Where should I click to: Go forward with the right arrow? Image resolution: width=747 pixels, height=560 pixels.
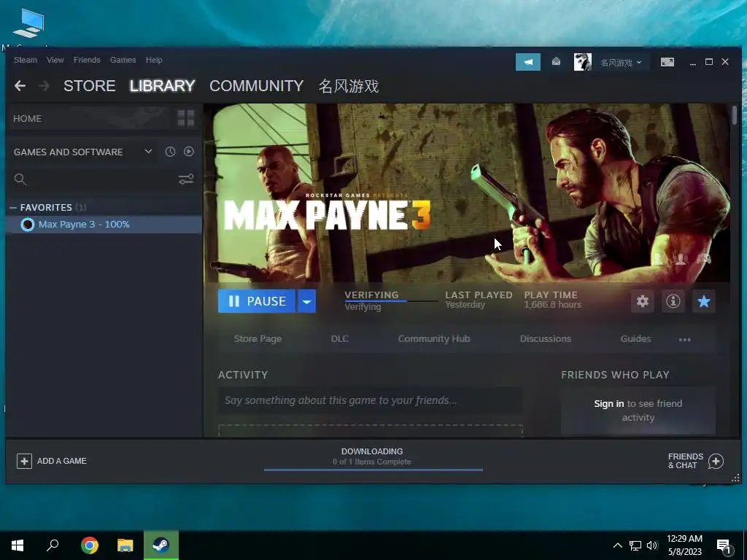coord(44,86)
